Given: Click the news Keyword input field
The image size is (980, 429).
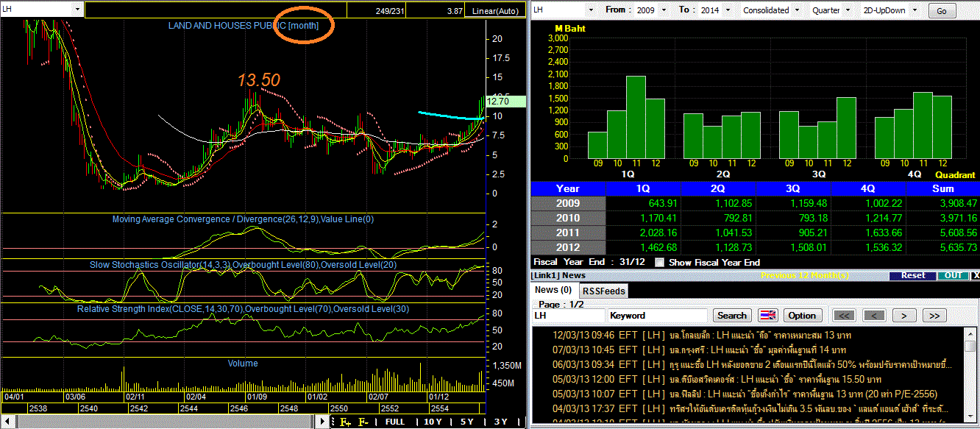Looking at the screenshot, I should click(659, 315).
